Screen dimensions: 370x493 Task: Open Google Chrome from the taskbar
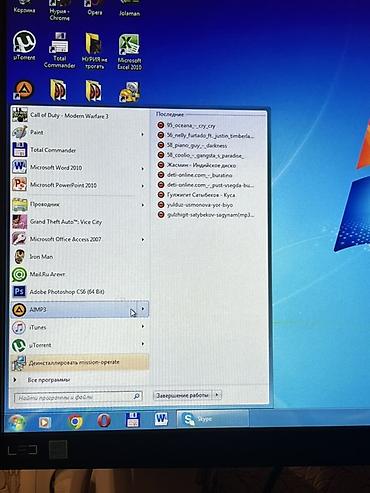(x=76, y=421)
